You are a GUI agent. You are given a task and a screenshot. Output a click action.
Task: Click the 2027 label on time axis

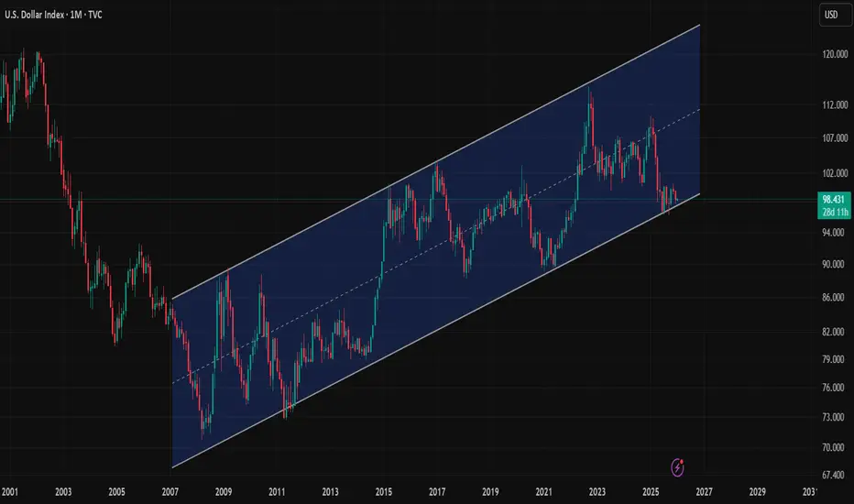(x=704, y=492)
